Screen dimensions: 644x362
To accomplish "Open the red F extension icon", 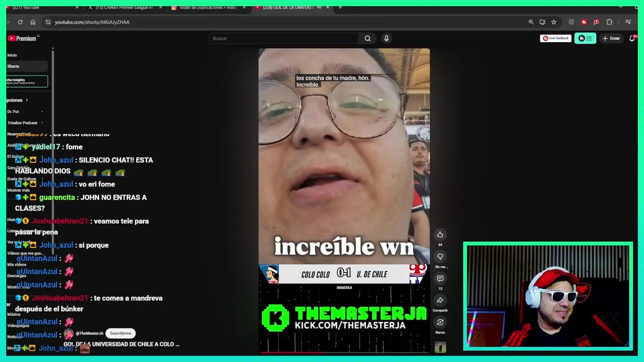I will pyautogui.click(x=596, y=22).
